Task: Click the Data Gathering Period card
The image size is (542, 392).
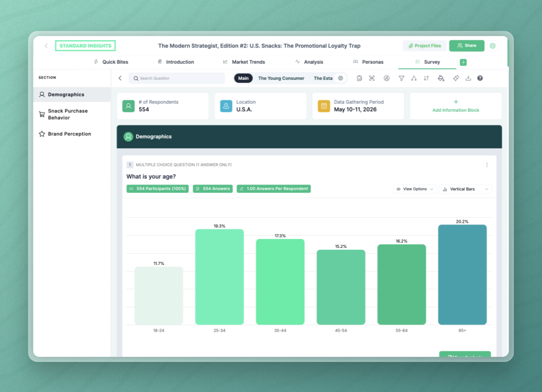Action: (x=358, y=106)
